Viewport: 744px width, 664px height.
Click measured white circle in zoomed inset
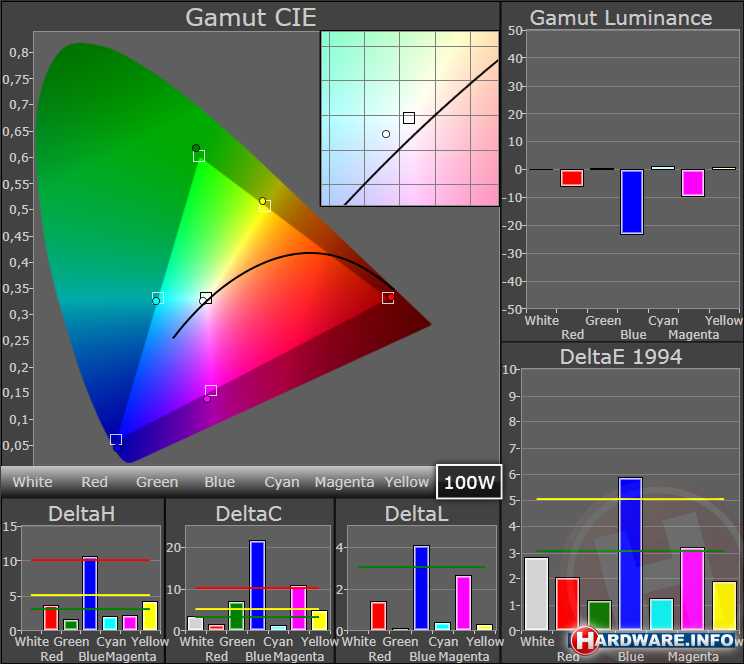[x=386, y=134]
